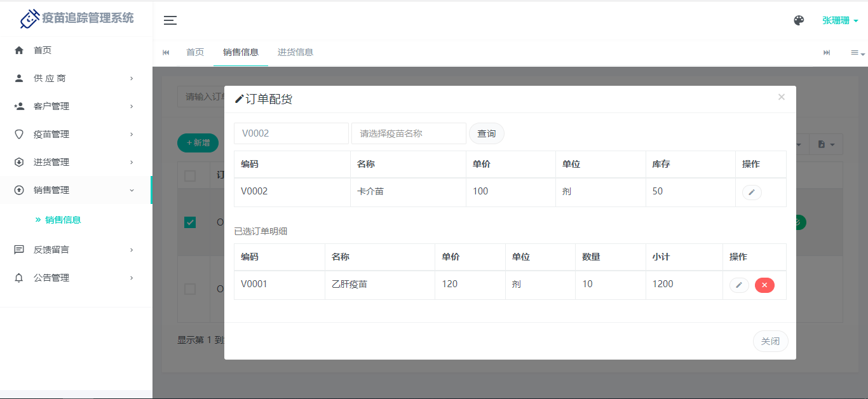Image resolution: width=868 pixels, height=399 pixels.
Task: Click the 1200 subtotal cell
Action: tap(684, 284)
